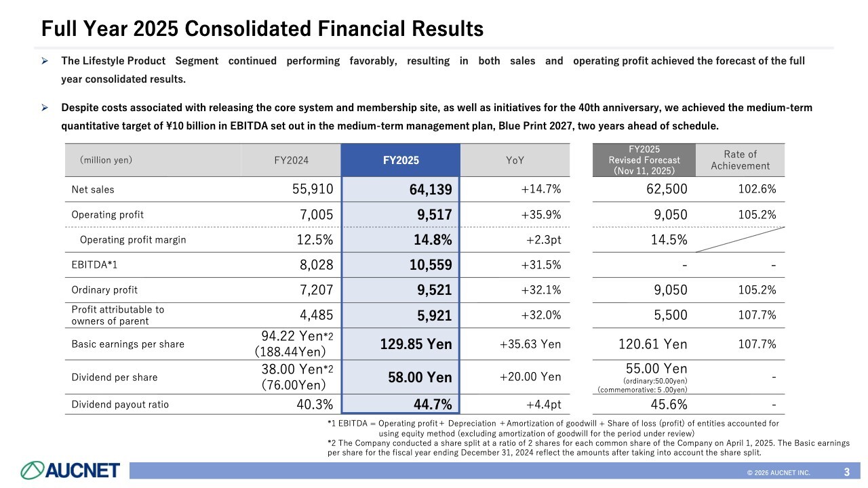This screenshot has height=488, width=868.
Task: Click the Rate of Achievement header
Action: pyautogui.click(x=740, y=160)
